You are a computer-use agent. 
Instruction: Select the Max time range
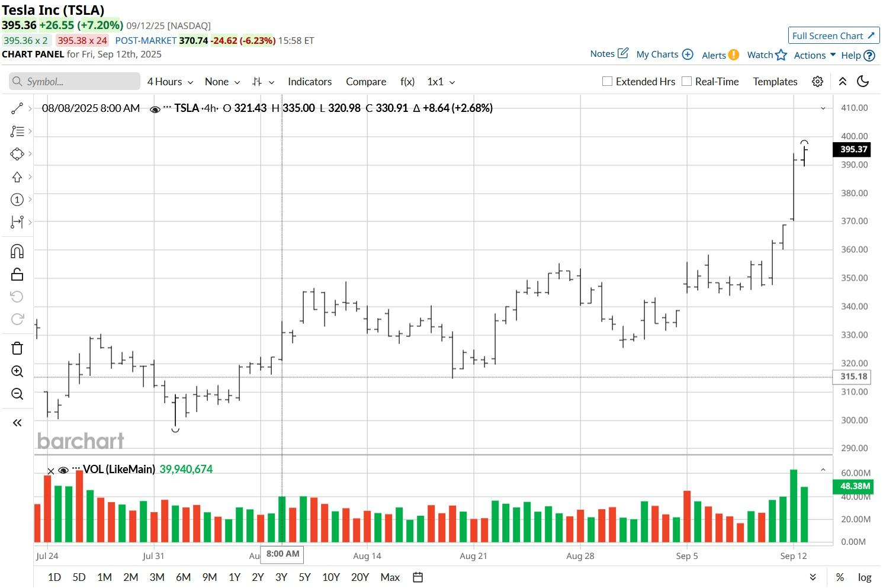click(390, 577)
